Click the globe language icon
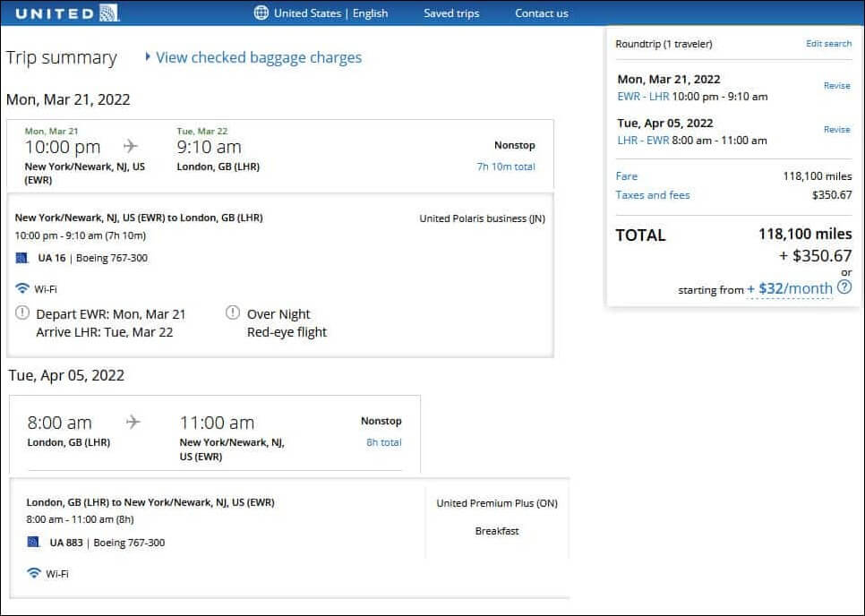 tap(261, 13)
